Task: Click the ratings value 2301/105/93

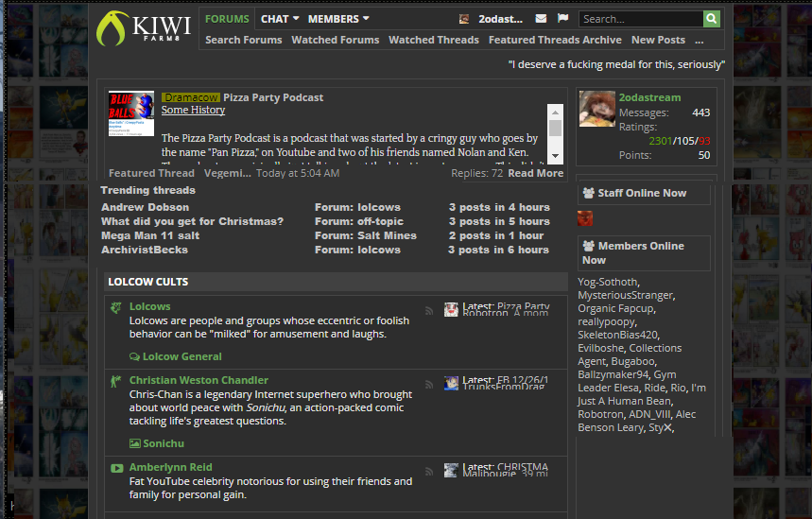Action: click(680, 141)
